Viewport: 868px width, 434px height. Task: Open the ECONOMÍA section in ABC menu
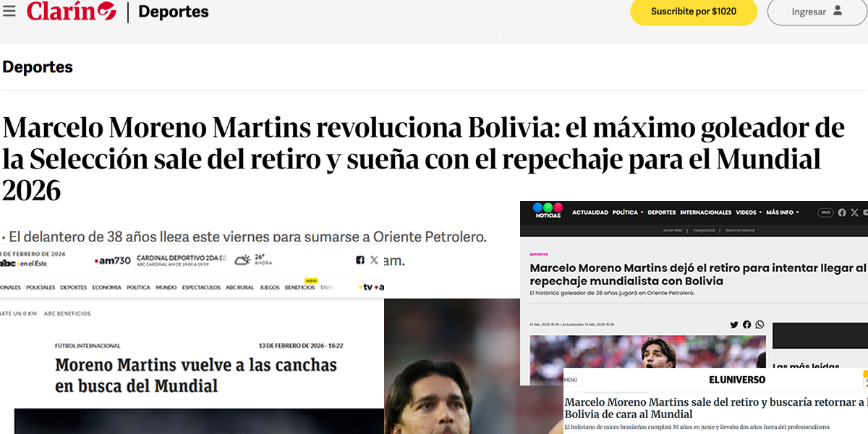(107, 287)
